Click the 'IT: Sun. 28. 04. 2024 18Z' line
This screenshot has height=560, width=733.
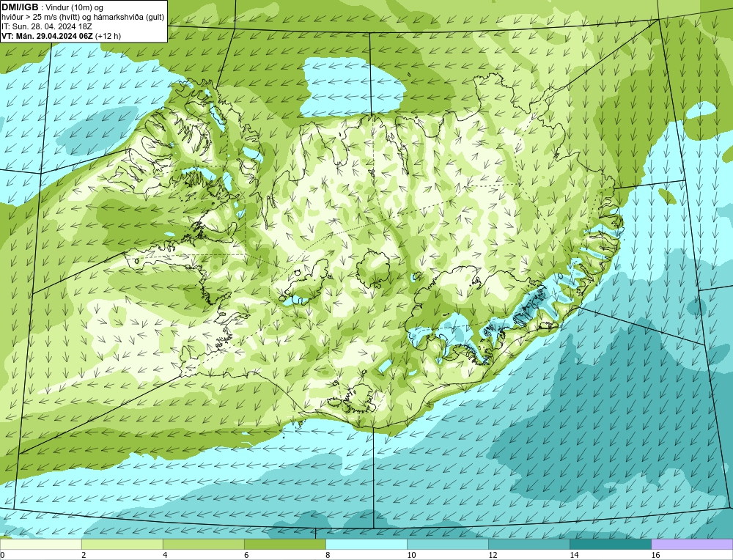(47, 26)
